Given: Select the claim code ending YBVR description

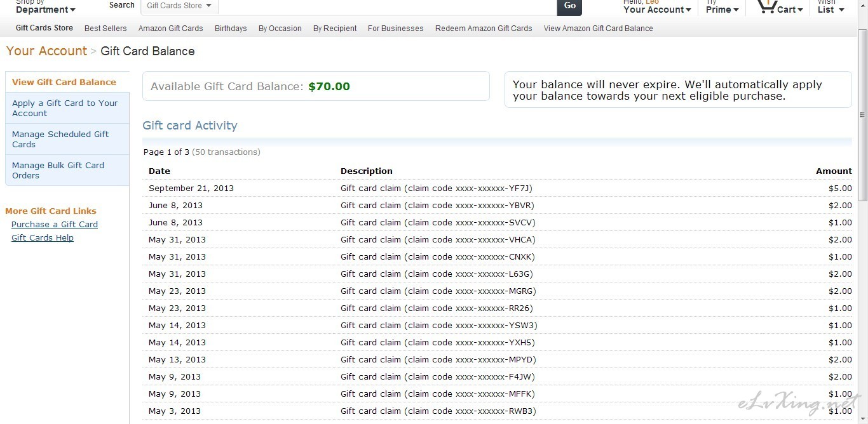Looking at the screenshot, I should [437, 205].
